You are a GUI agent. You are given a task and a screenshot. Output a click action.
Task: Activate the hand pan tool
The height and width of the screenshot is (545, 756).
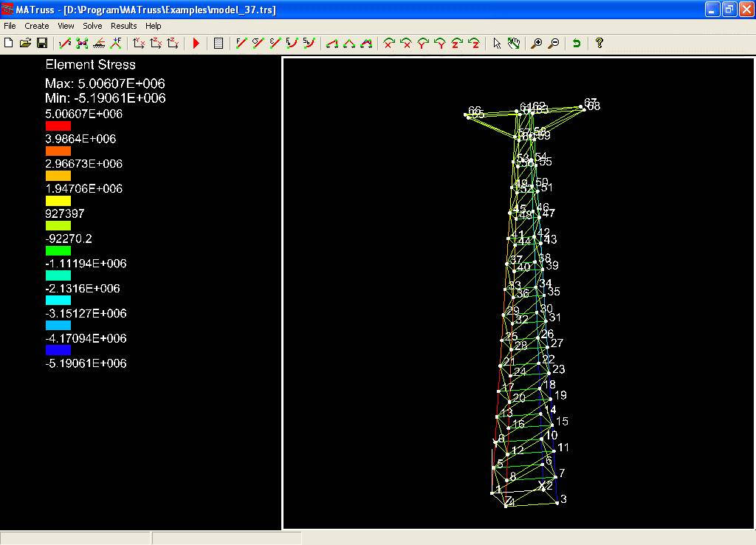click(x=514, y=44)
